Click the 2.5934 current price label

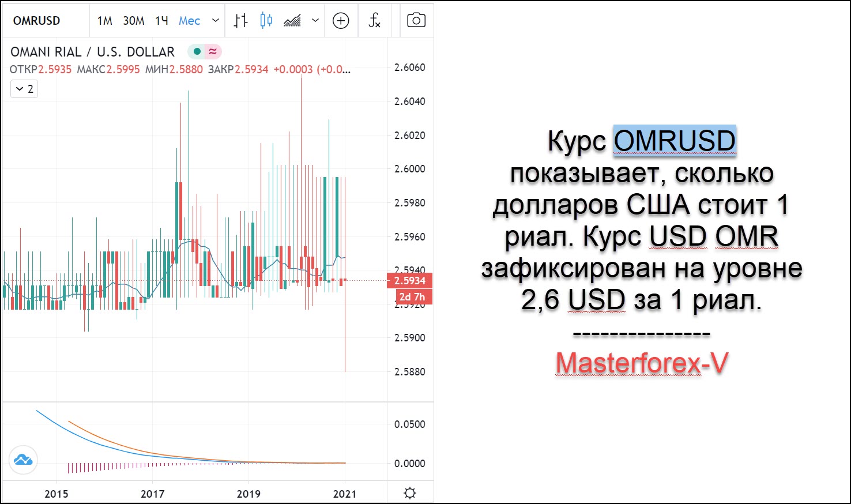410,281
